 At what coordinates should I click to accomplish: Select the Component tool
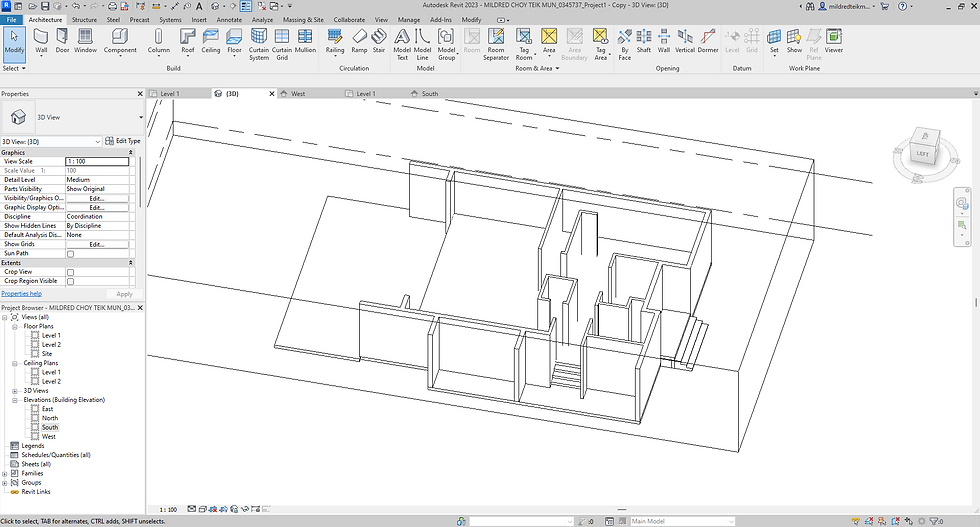coord(120,41)
